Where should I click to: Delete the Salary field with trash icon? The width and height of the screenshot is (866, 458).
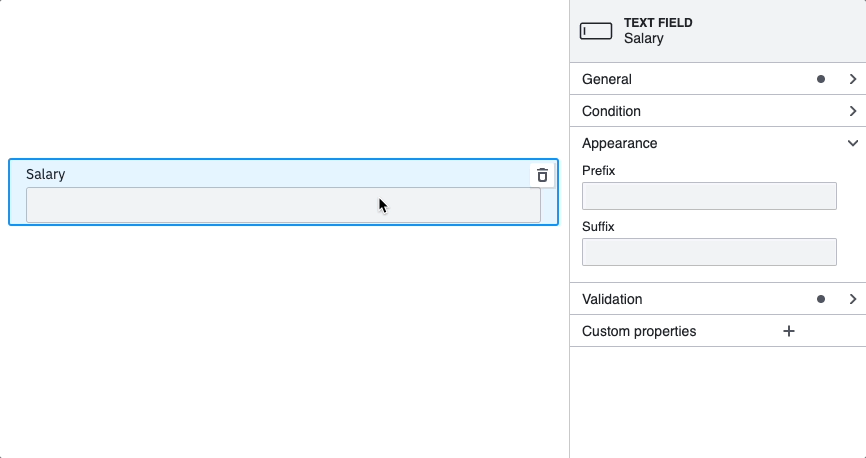click(542, 175)
